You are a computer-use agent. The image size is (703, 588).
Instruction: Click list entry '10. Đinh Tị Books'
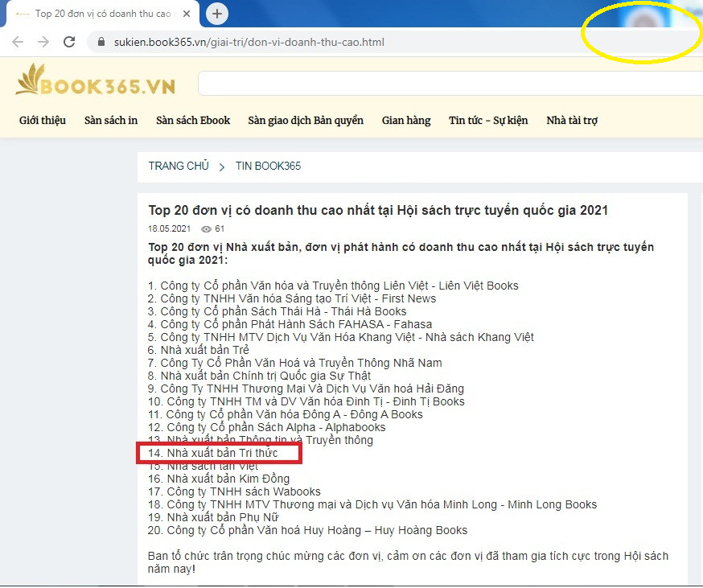(x=306, y=401)
